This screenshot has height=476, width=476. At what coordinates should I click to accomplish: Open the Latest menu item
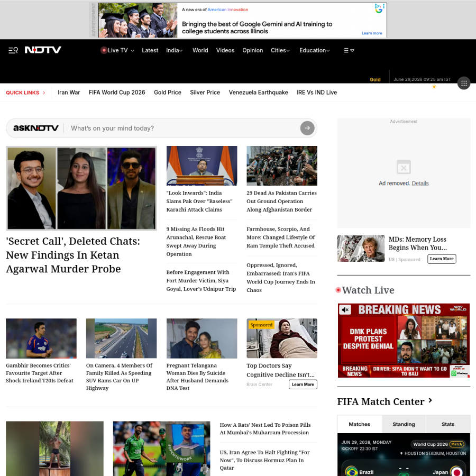(x=150, y=50)
